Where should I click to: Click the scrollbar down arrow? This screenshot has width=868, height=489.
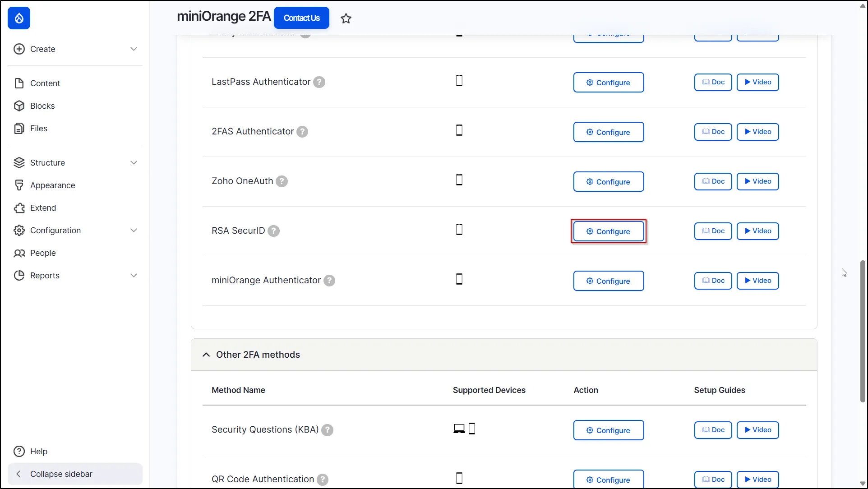(863, 483)
